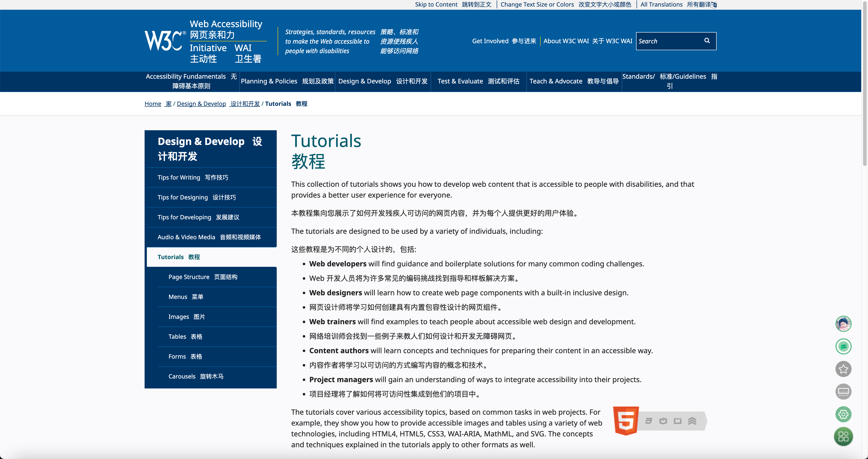
Task: Click the Design & Develop sidebar heading
Action: [x=210, y=149]
